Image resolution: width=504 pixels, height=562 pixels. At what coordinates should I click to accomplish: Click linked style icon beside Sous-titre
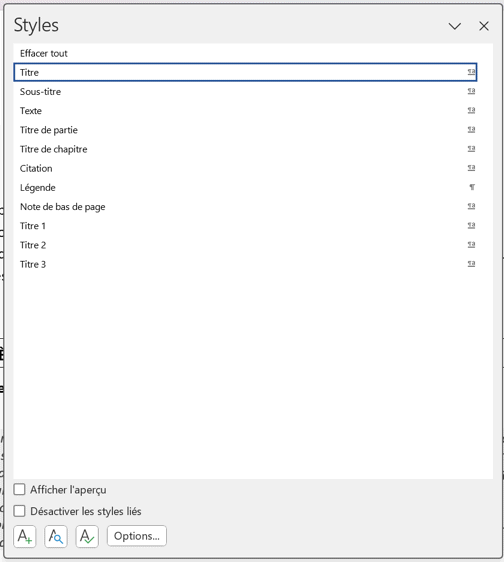pyautogui.click(x=471, y=91)
